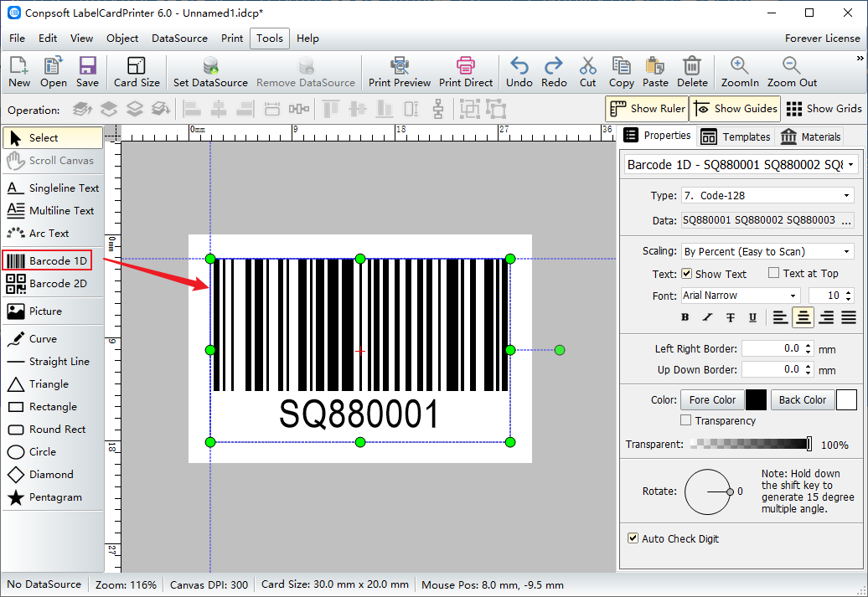868x597 pixels.
Task: Pick the Rectangle shape tool
Action: pyautogui.click(x=53, y=407)
